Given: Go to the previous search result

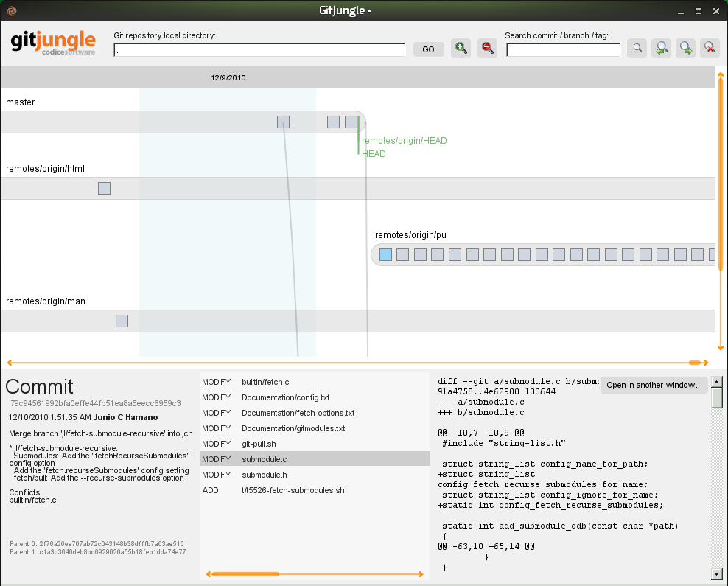Looking at the screenshot, I should 662,49.
